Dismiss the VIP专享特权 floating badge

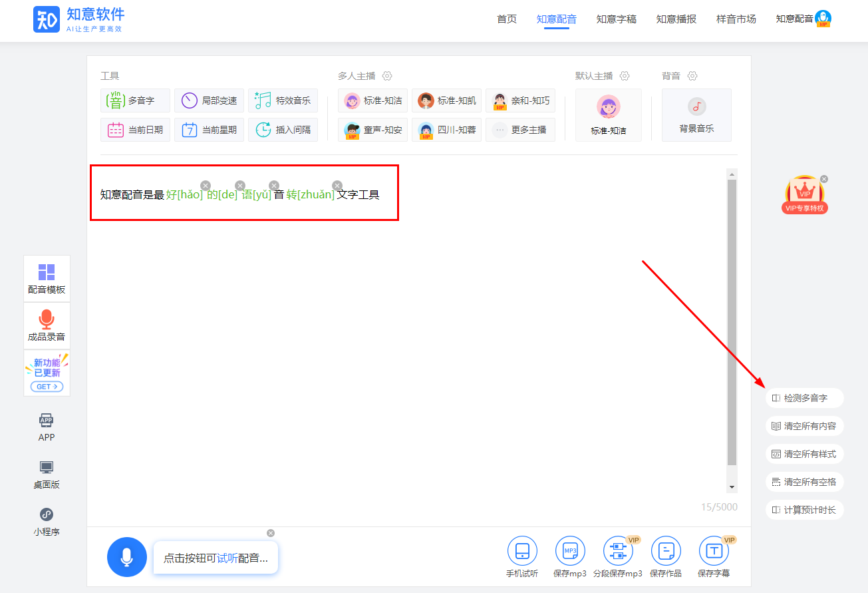(x=824, y=179)
